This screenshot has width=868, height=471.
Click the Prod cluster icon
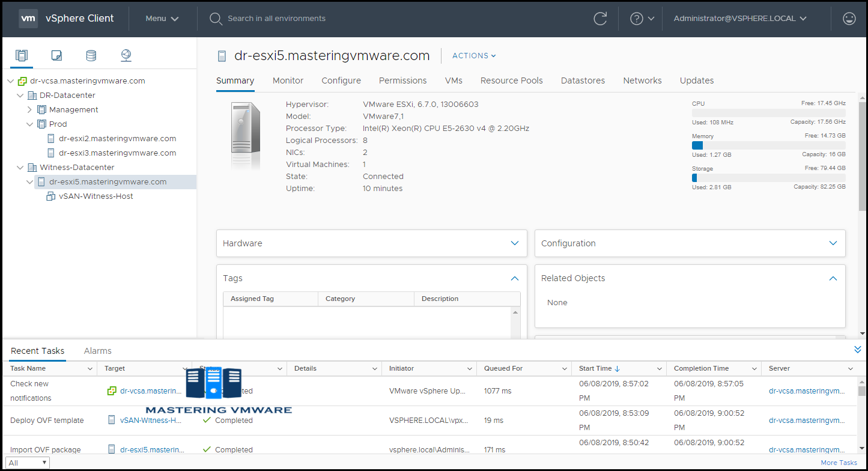[x=41, y=124]
